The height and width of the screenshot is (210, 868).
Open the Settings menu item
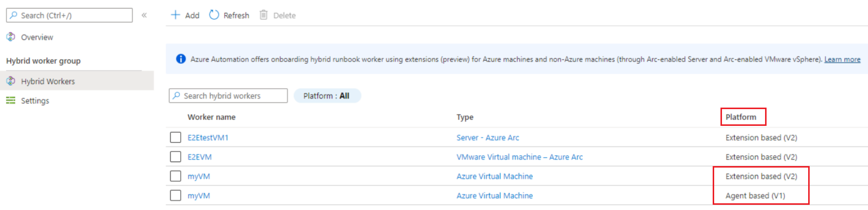[35, 101]
